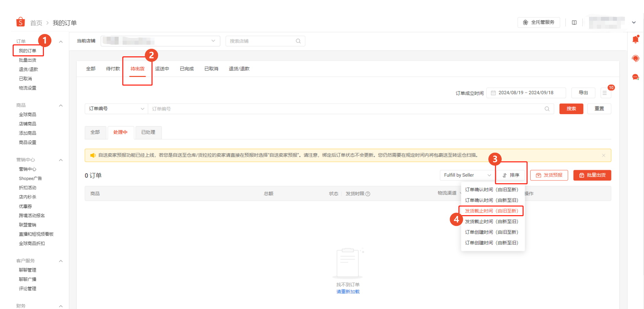Open the book guide icon in header
Image resolution: width=644 pixels, height=309 pixels.
574,22
